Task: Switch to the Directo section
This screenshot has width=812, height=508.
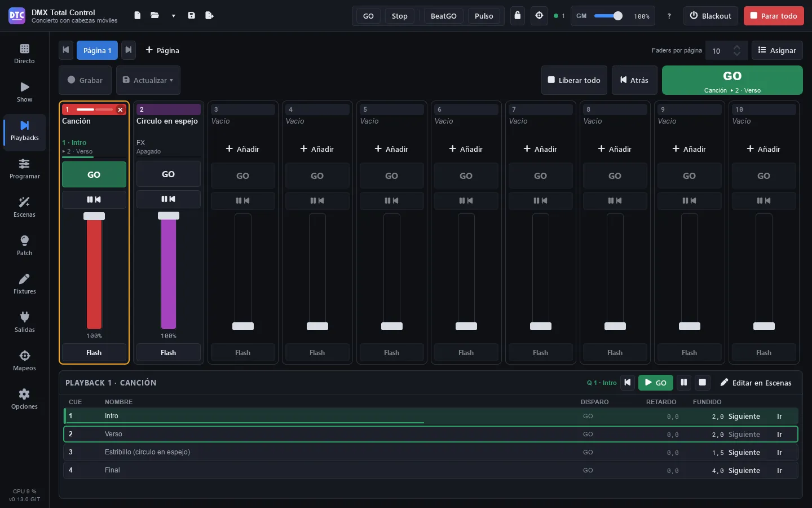Action: (x=25, y=54)
